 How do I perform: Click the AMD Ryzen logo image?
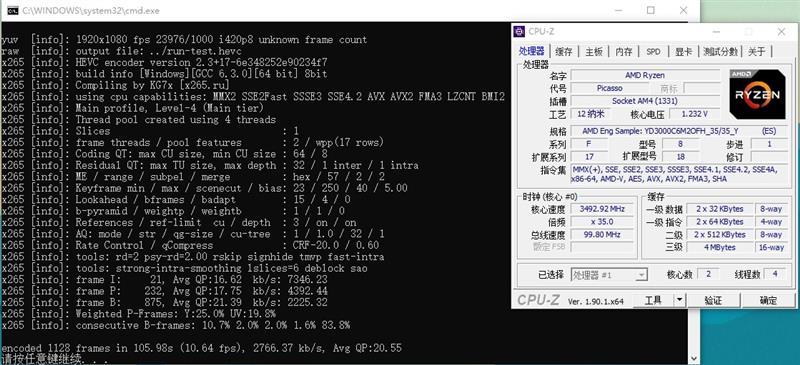(757, 94)
